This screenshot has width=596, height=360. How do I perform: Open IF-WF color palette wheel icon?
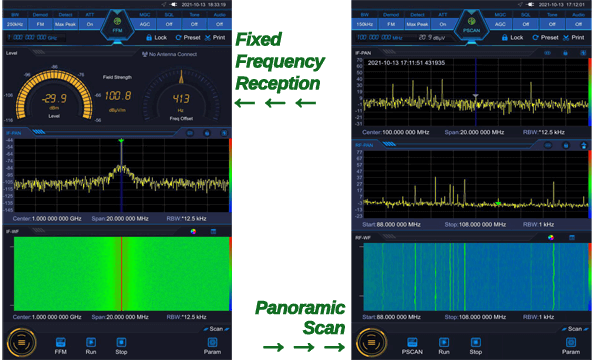(x=193, y=231)
